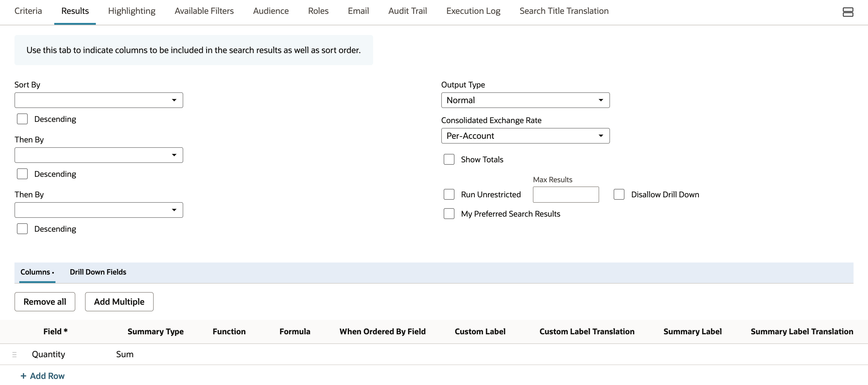Image resolution: width=868 pixels, height=385 pixels.
Task: Enable the Show Totals checkbox
Action: pos(449,159)
